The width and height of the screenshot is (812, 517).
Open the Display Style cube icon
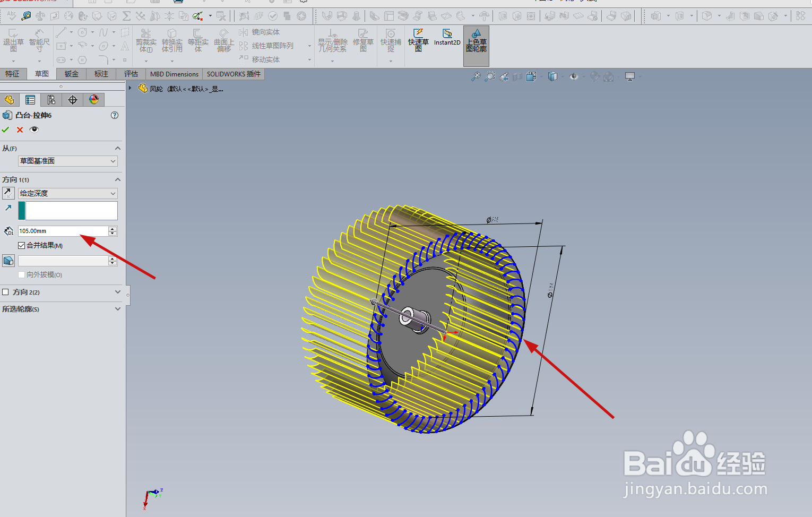click(552, 77)
